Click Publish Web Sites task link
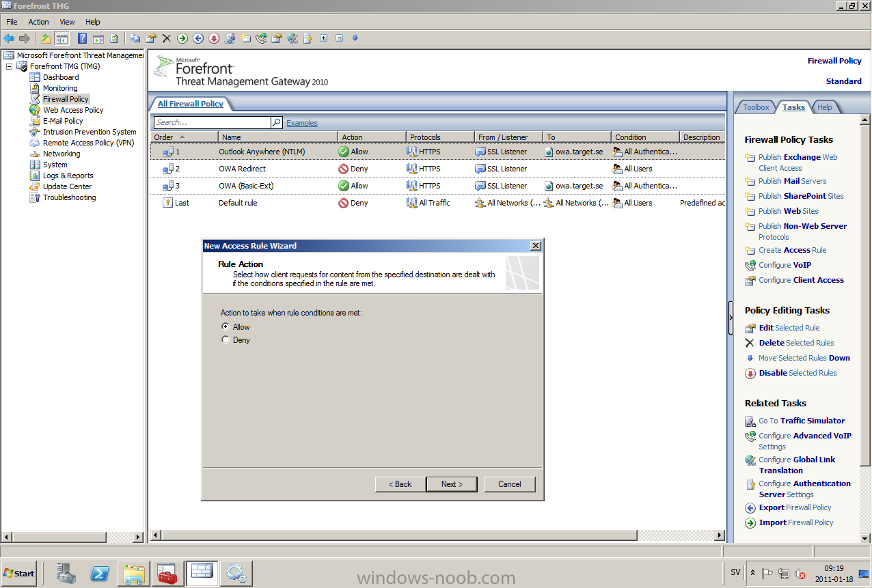 click(x=788, y=211)
